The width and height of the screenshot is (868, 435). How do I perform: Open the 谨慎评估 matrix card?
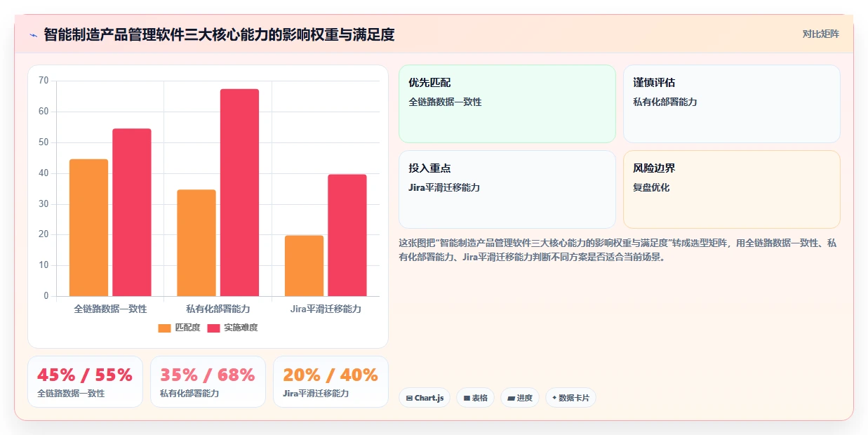tap(732, 104)
